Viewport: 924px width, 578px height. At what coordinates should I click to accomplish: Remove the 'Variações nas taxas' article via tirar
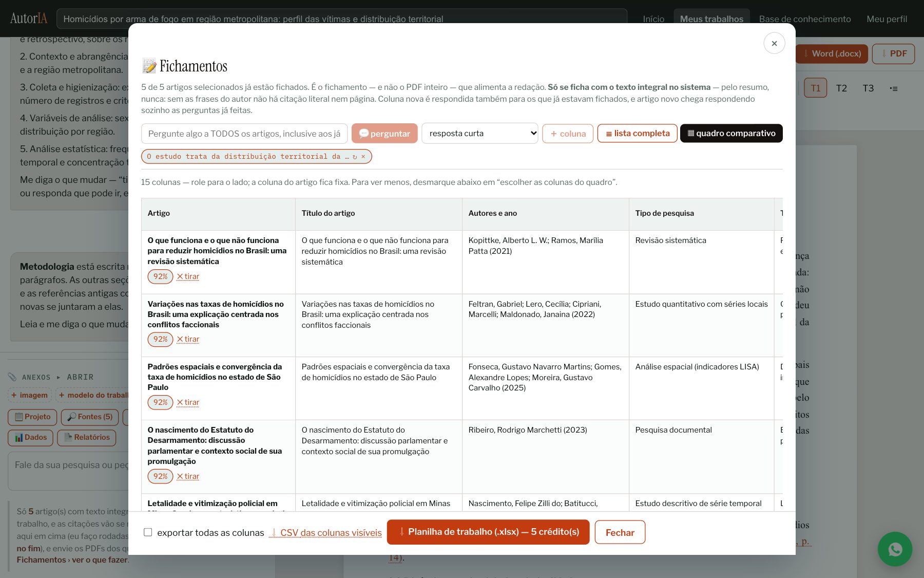point(188,339)
